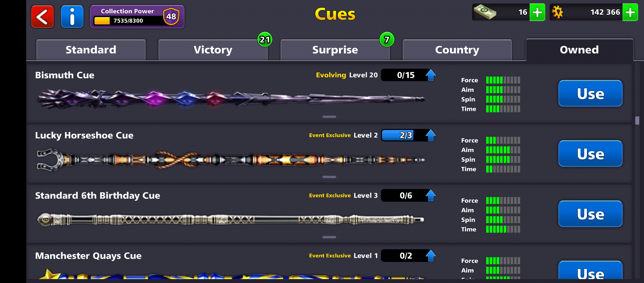
Task: Use the Standard 6th Birthday Cue
Action: point(590,214)
